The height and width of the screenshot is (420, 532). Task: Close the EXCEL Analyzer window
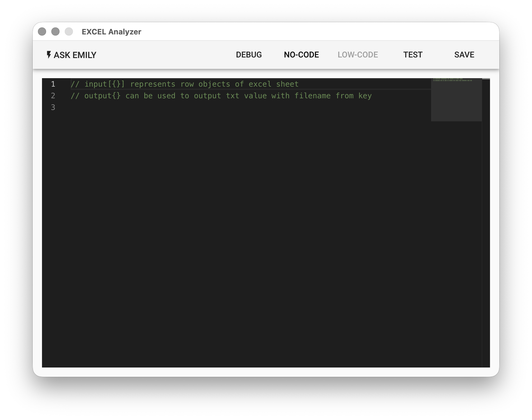tap(42, 32)
